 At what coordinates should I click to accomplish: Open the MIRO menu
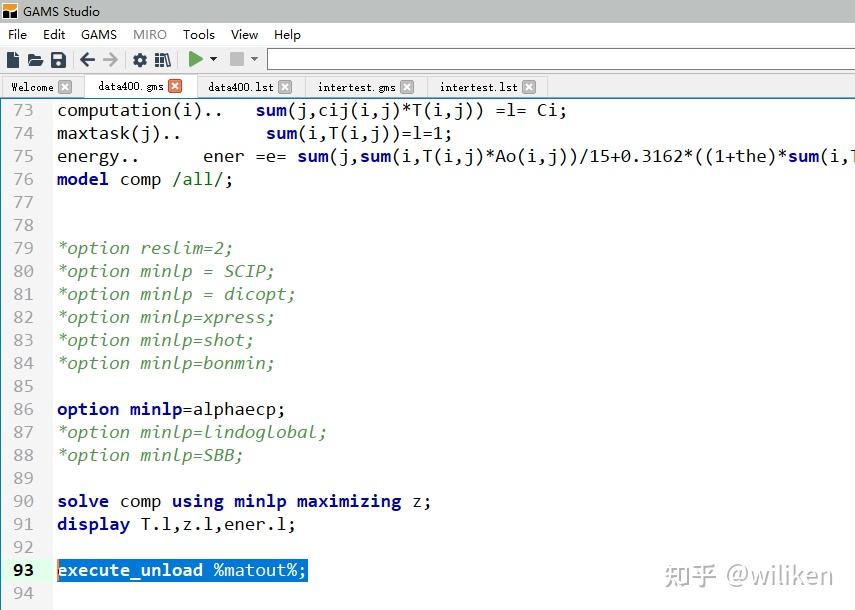(149, 34)
